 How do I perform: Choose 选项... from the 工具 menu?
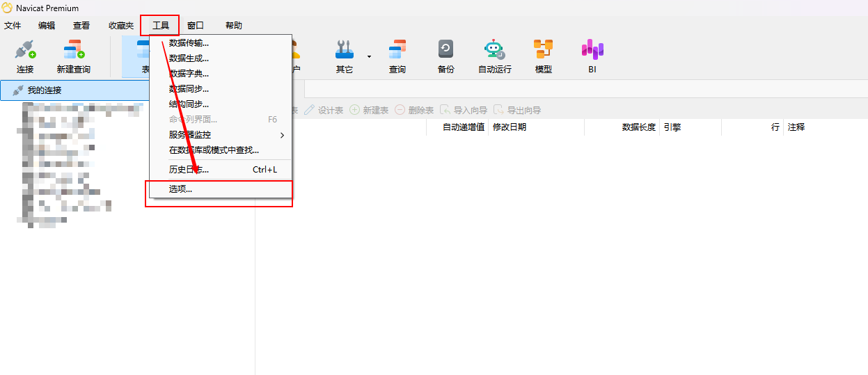(180, 189)
